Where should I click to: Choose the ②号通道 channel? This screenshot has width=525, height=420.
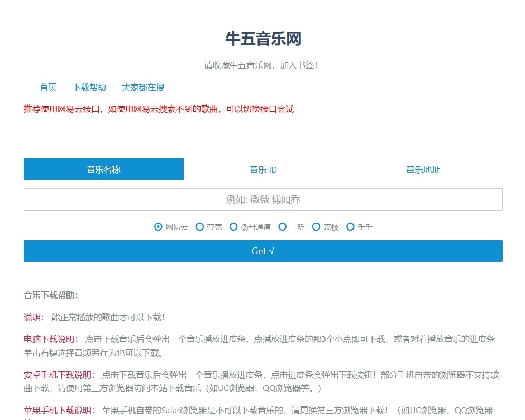coord(233,226)
